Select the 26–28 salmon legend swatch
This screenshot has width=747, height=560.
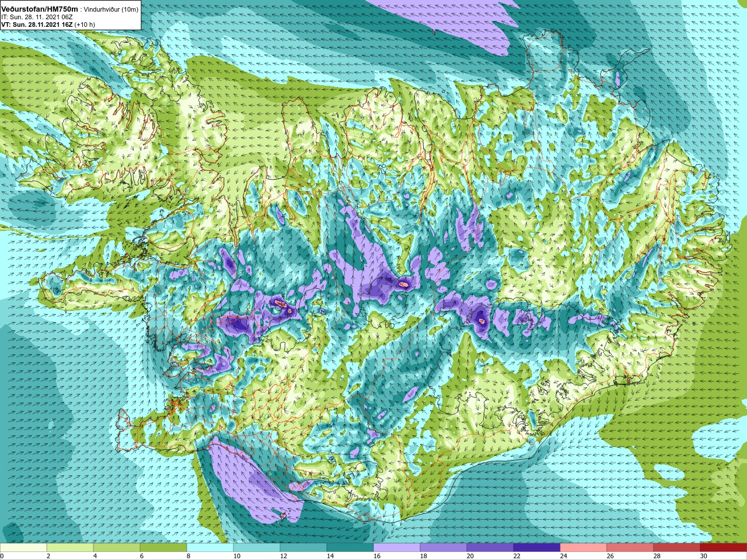(x=630, y=548)
